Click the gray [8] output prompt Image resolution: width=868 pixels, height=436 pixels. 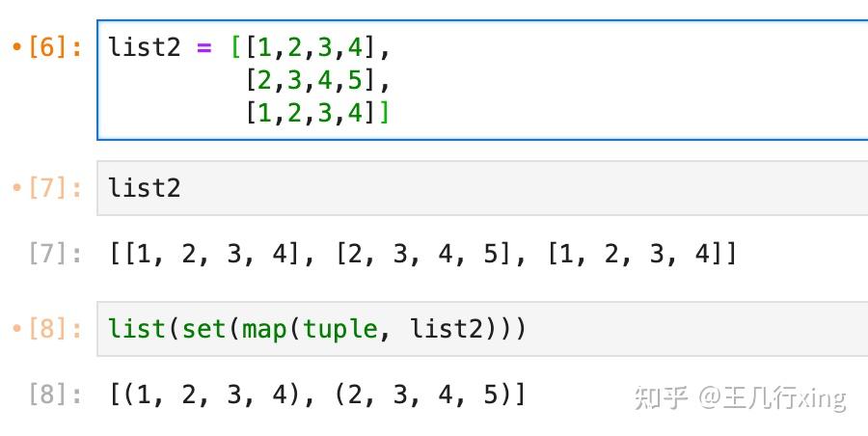pyautogui.click(x=55, y=394)
